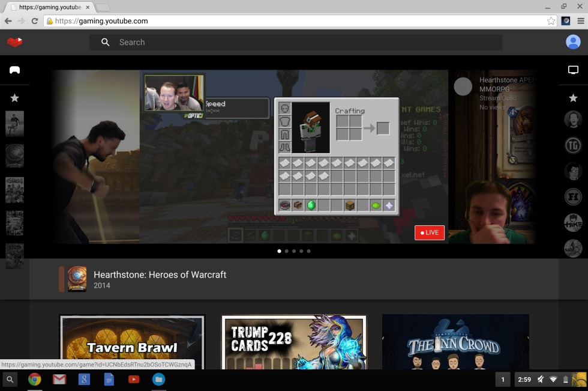Toggle the favorites star in the left sidebar
This screenshot has width=588, height=391.
click(x=14, y=97)
